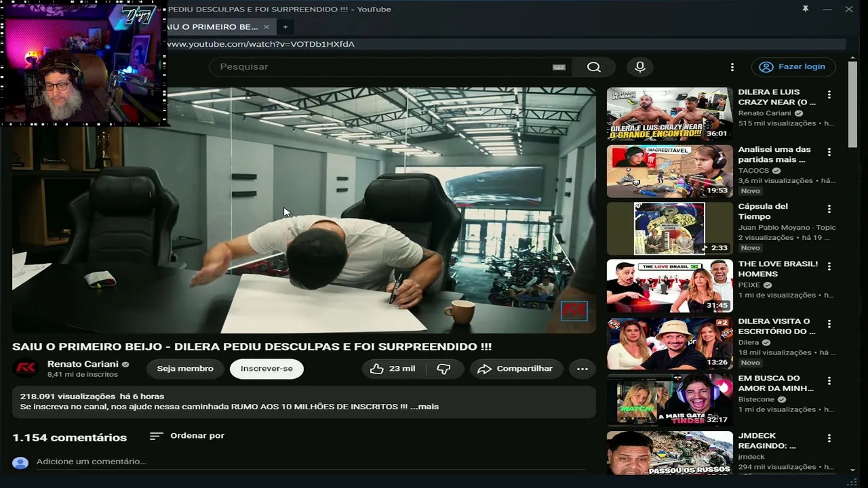
Task: Open options for DILERA E LUIS video
Action: (829, 94)
